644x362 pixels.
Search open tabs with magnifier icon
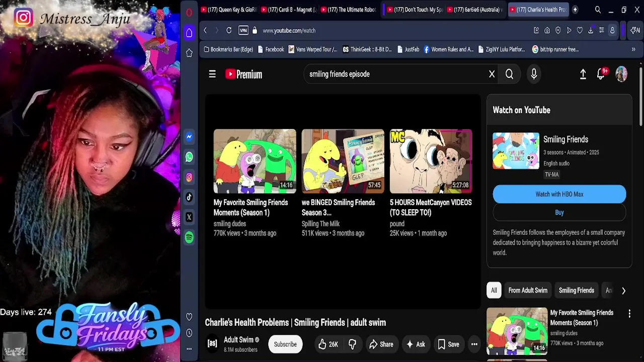point(598,10)
